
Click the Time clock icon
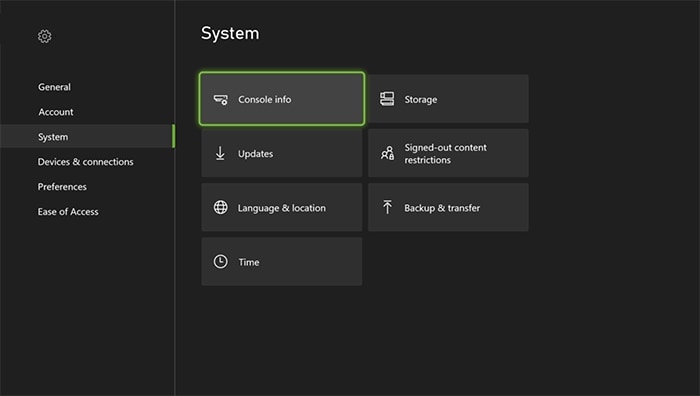pyautogui.click(x=221, y=262)
